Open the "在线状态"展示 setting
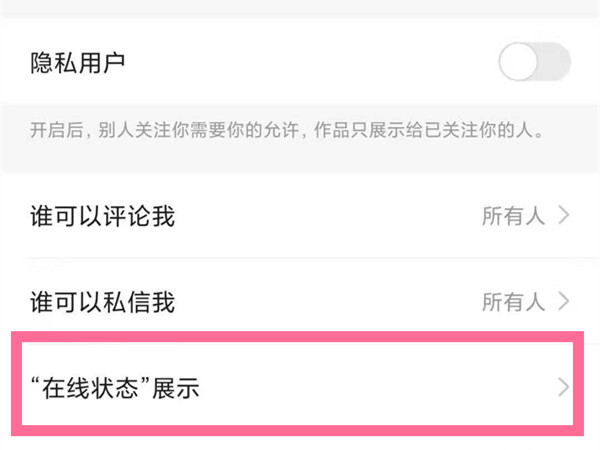The width and height of the screenshot is (600, 450). coord(115,388)
